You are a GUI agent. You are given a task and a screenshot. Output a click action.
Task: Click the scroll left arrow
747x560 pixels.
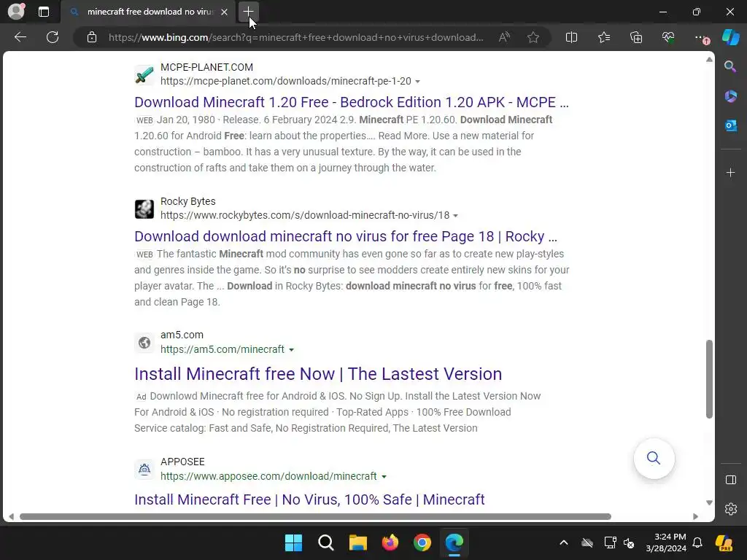pyautogui.click(x=11, y=517)
